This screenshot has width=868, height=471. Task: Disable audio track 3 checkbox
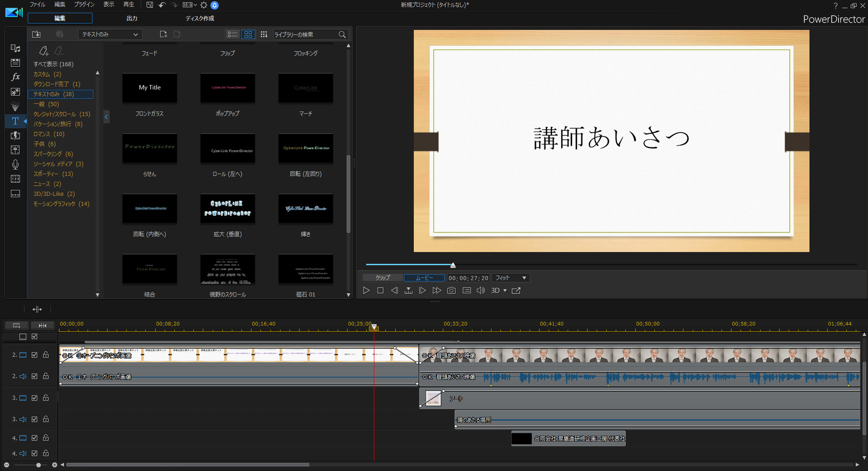click(x=34, y=419)
